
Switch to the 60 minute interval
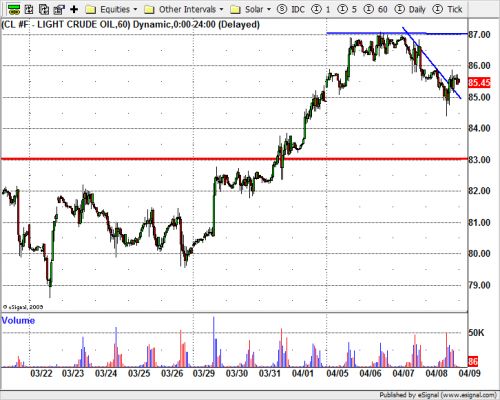tap(375, 9)
